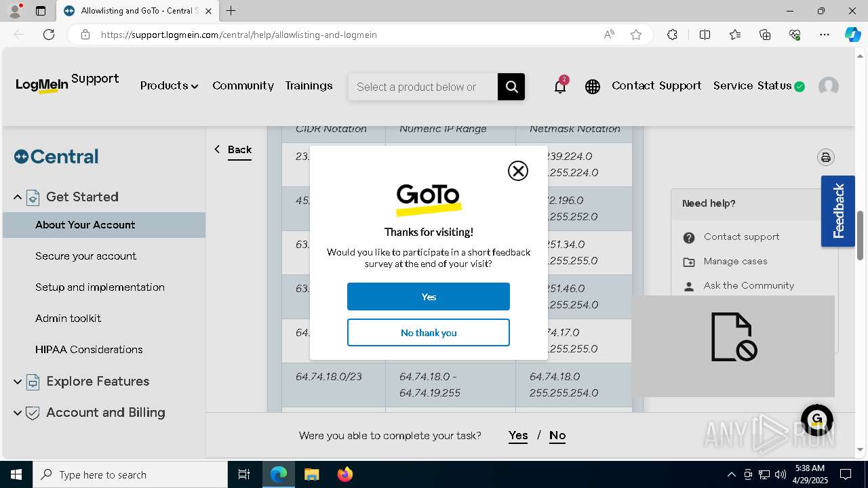Click the search magnifier button
Viewport: 868px width, 488px height.
point(511,87)
